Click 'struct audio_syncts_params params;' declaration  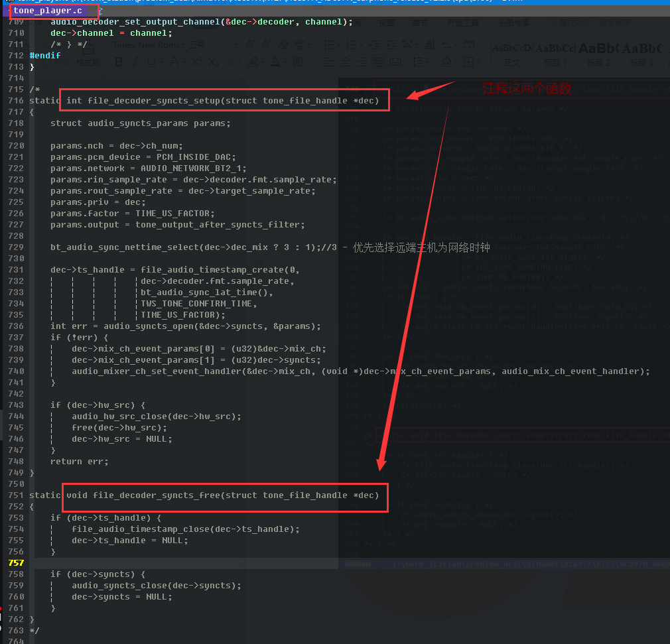click(x=141, y=123)
